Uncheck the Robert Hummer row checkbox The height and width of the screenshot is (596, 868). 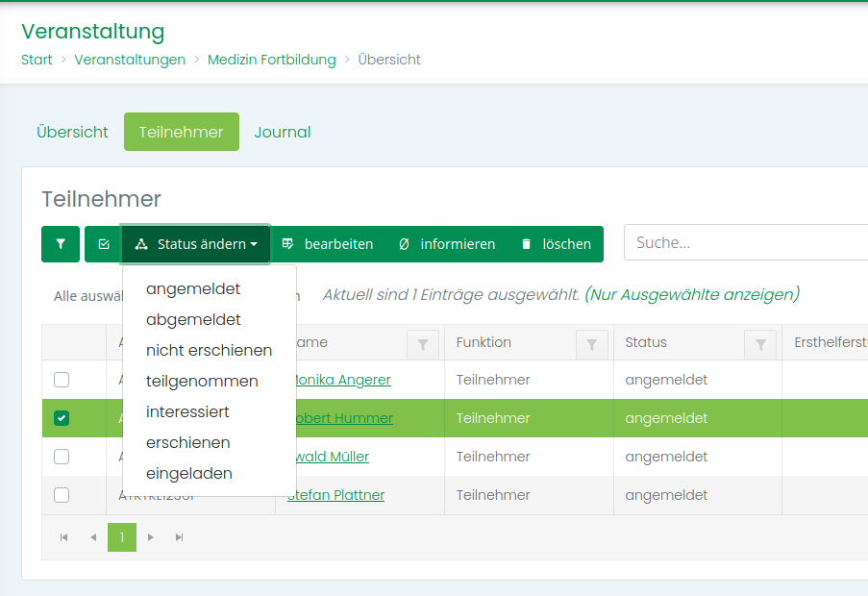62,418
